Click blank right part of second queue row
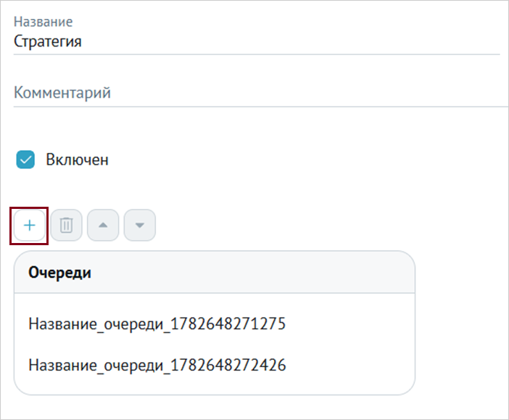 [x=350, y=365]
